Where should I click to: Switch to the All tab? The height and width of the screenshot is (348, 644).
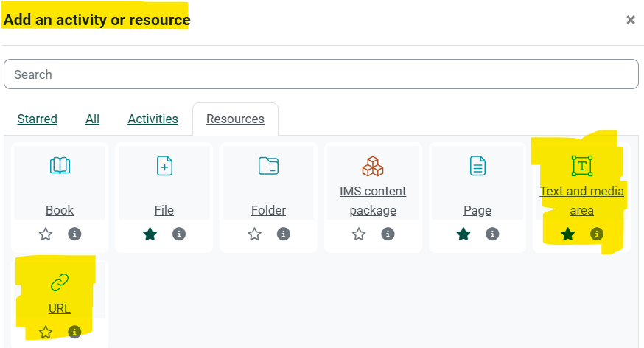point(92,119)
